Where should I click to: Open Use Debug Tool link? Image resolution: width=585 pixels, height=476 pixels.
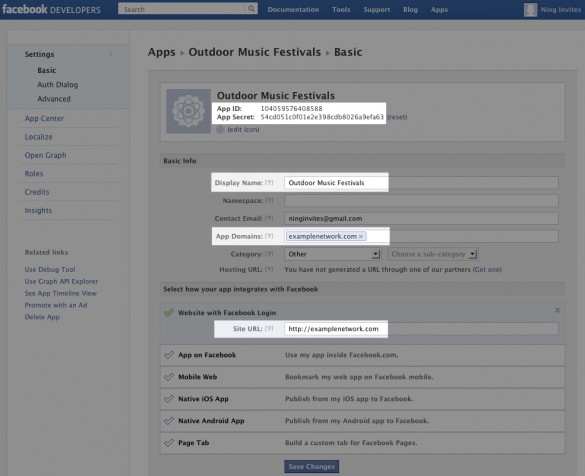tap(50, 269)
